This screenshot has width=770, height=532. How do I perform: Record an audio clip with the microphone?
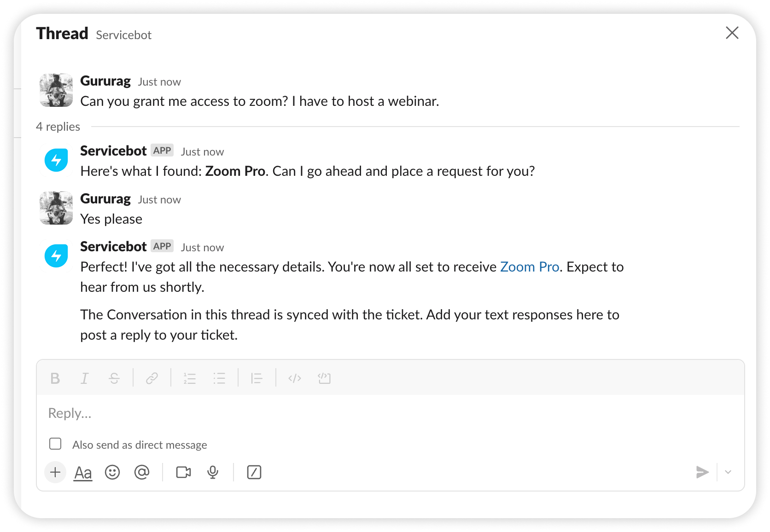(x=213, y=472)
